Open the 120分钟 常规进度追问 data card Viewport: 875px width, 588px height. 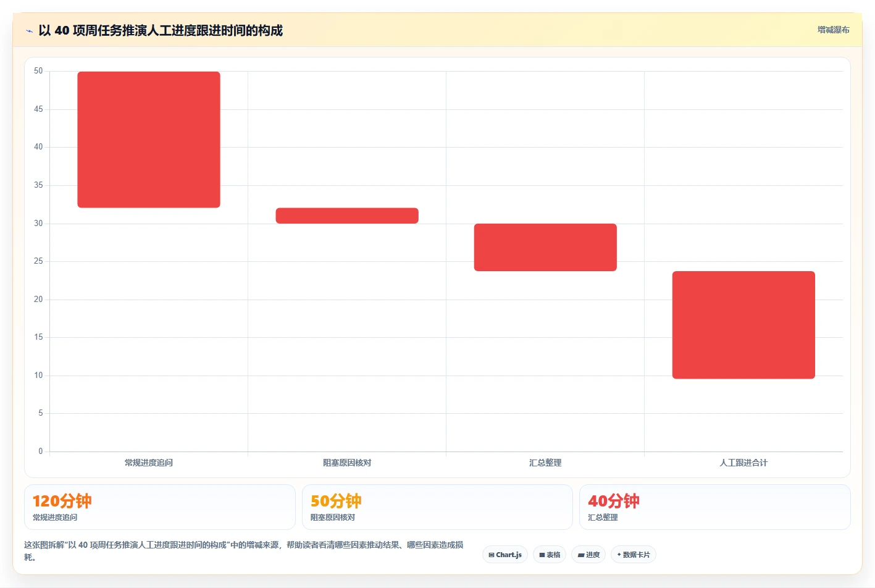click(x=160, y=507)
